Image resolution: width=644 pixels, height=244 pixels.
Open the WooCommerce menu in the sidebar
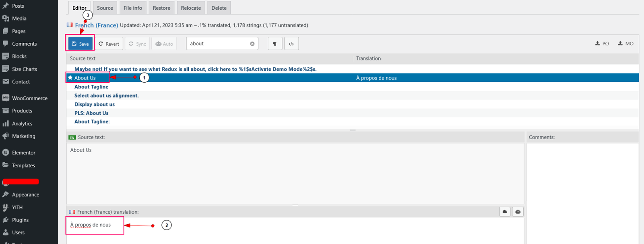(29, 98)
